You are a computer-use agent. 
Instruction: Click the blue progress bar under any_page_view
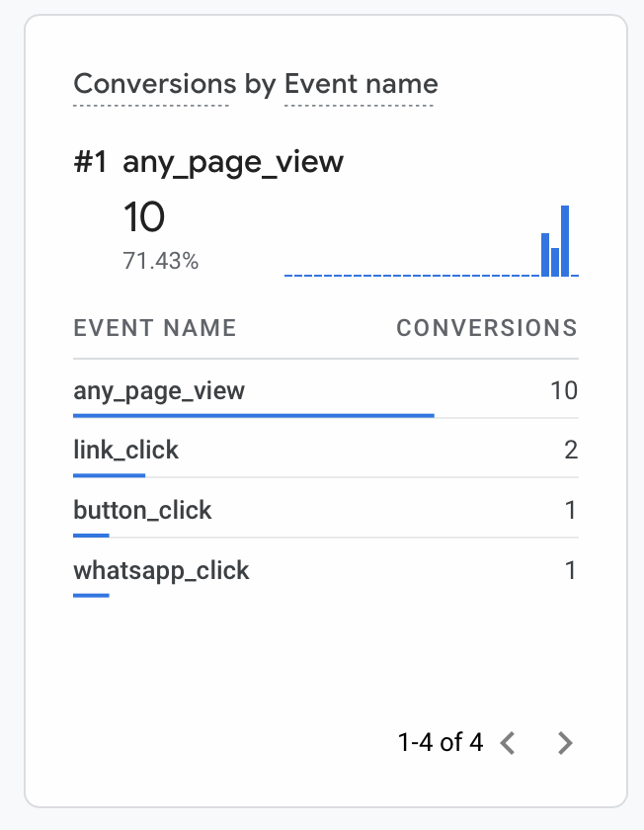point(253,416)
